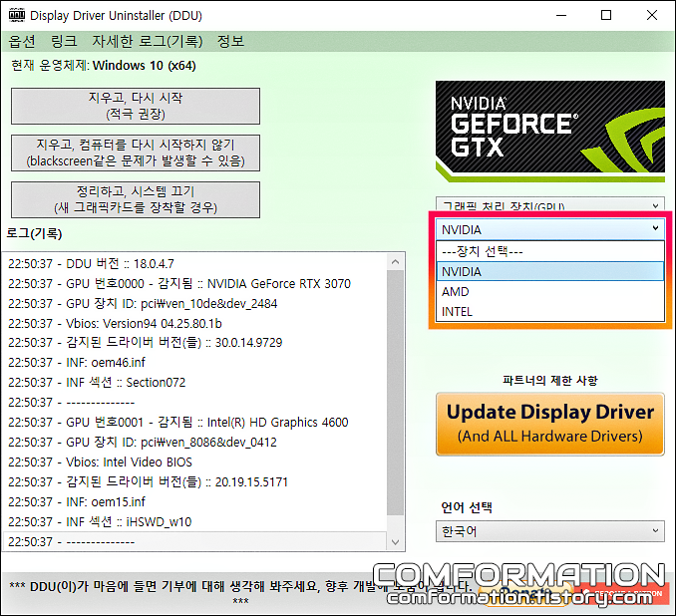Open the 그래픽 처리 장치(GPU) device type dropdown
The width and height of the screenshot is (676, 616).
(x=550, y=204)
